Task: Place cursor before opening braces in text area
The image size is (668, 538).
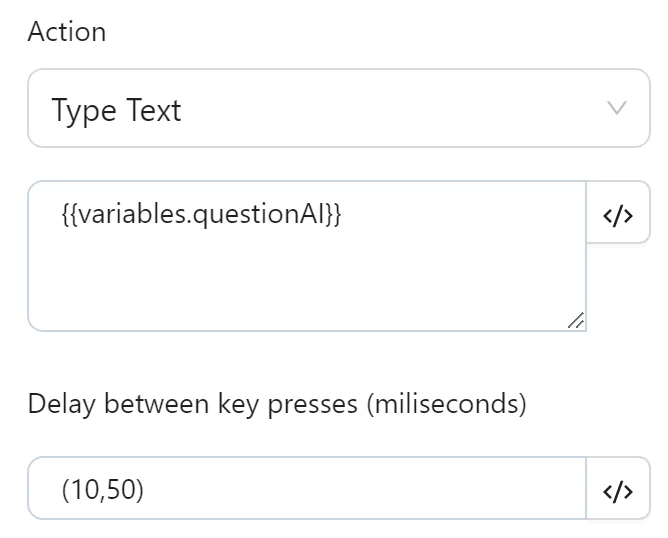Action: point(61,214)
